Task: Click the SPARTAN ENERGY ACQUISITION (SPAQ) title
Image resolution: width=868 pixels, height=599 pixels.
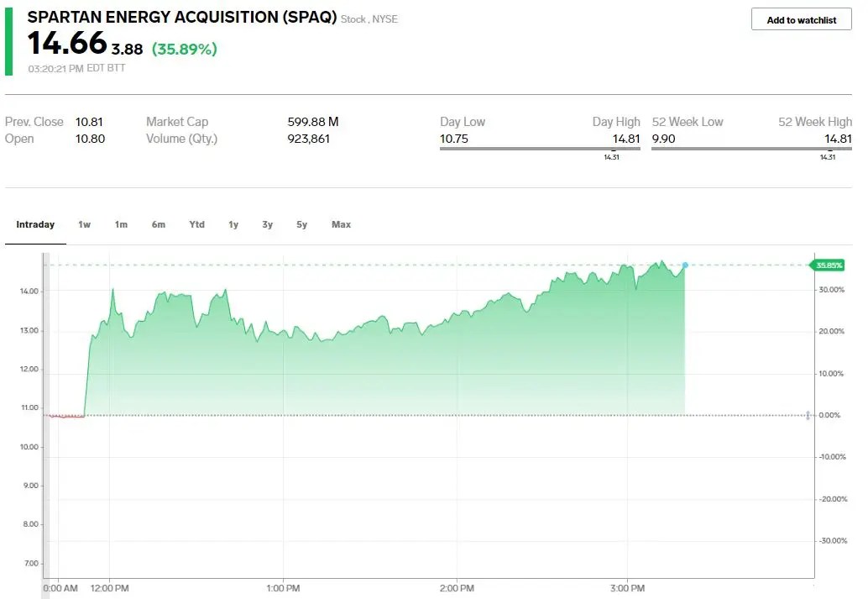Action: click(x=182, y=17)
